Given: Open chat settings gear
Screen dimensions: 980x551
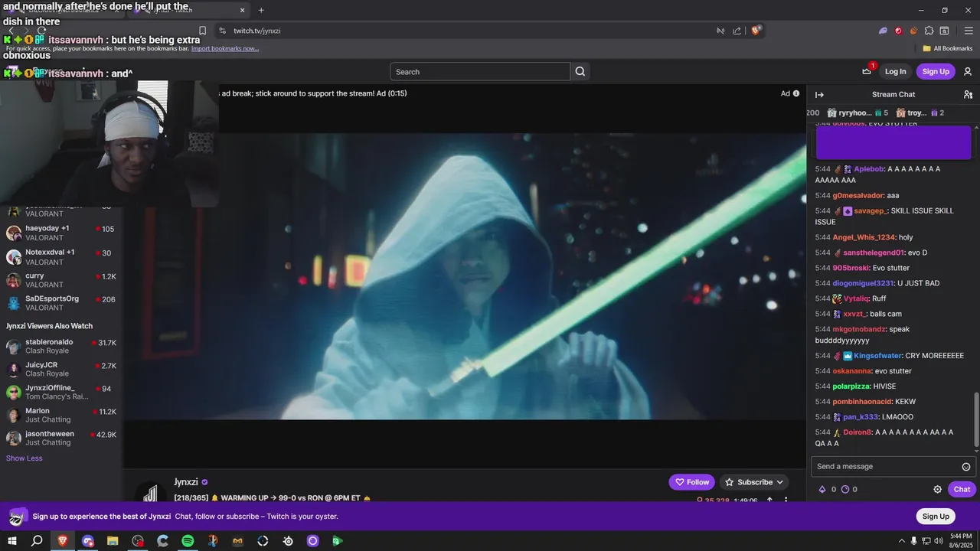Looking at the screenshot, I should 937,489.
